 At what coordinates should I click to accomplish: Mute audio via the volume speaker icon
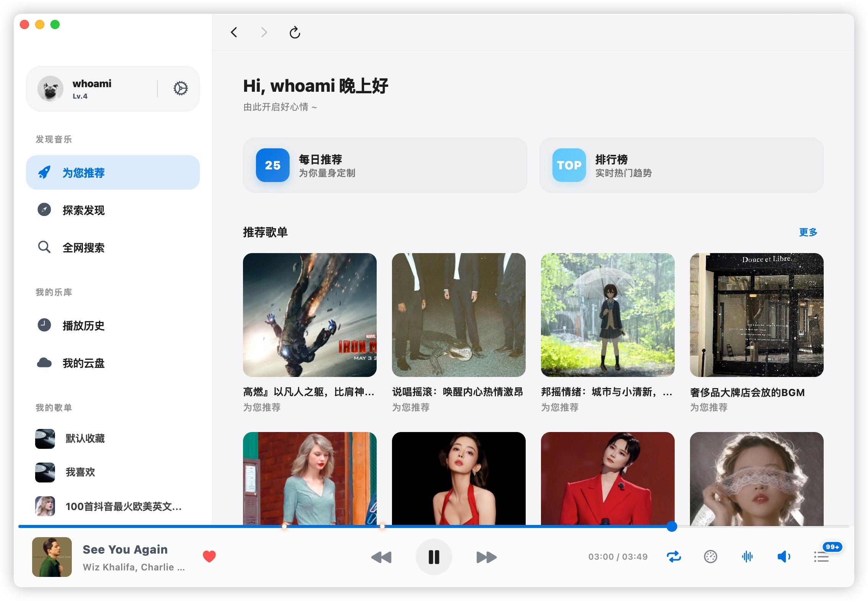pos(784,557)
